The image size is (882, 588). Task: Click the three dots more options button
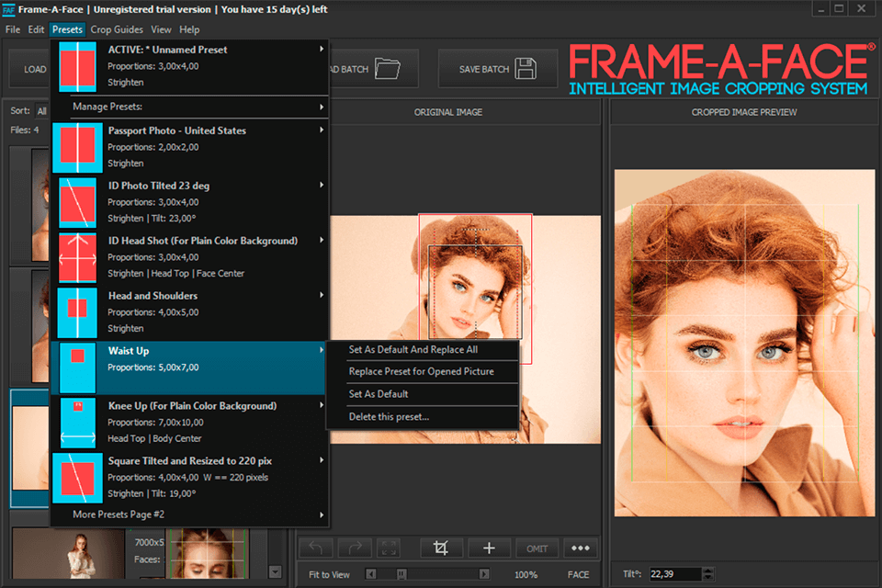coord(580,548)
